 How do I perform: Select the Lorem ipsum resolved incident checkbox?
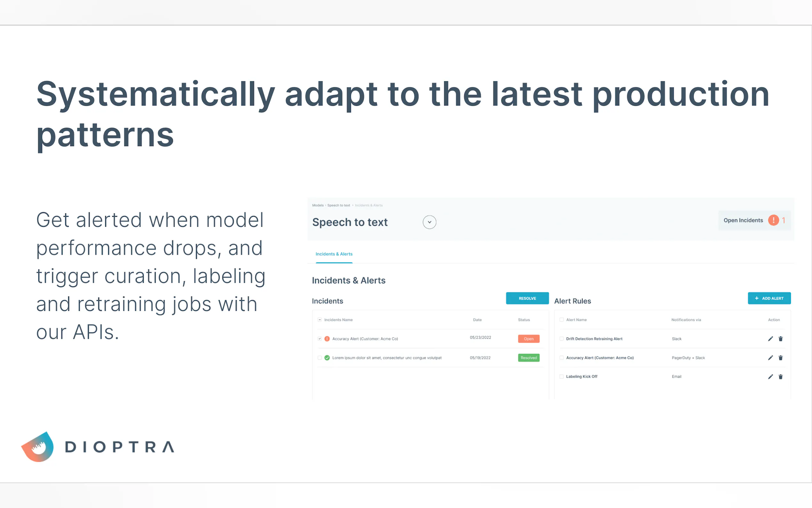[320, 358]
